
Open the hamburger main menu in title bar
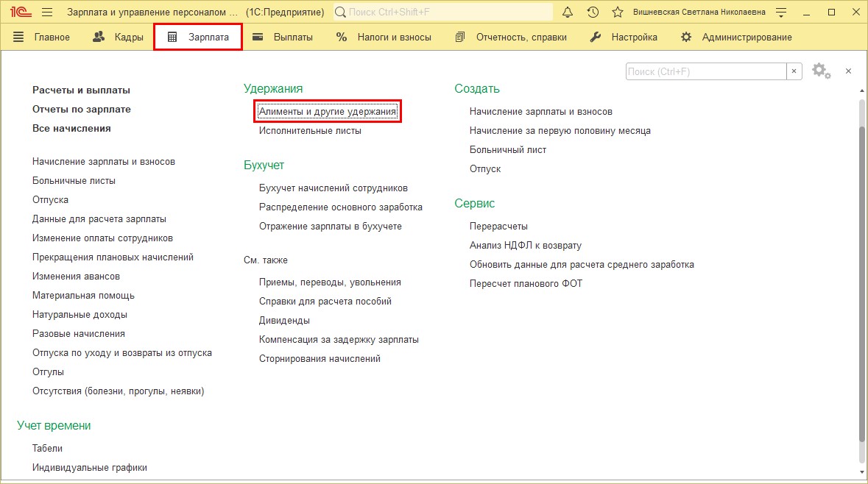(47, 13)
